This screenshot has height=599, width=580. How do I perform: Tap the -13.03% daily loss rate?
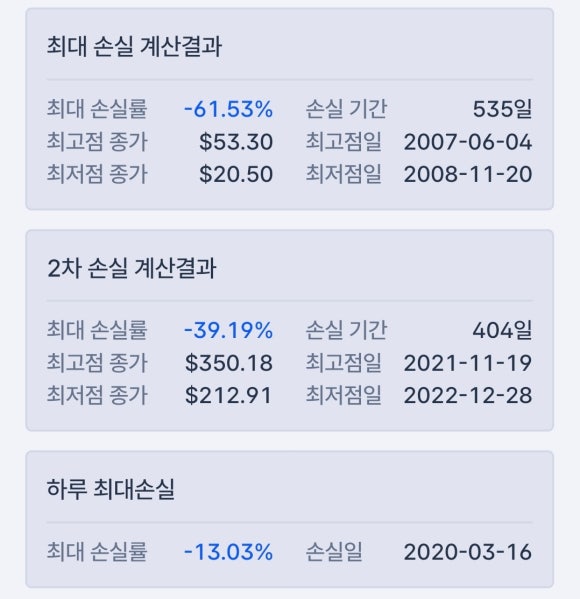(228, 552)
